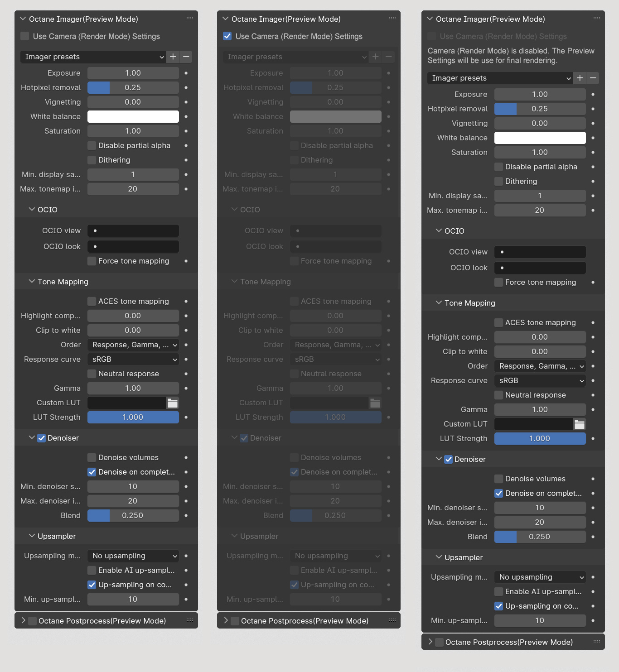Click Hotpixel removal slider in left panel

tap(133, 87)
